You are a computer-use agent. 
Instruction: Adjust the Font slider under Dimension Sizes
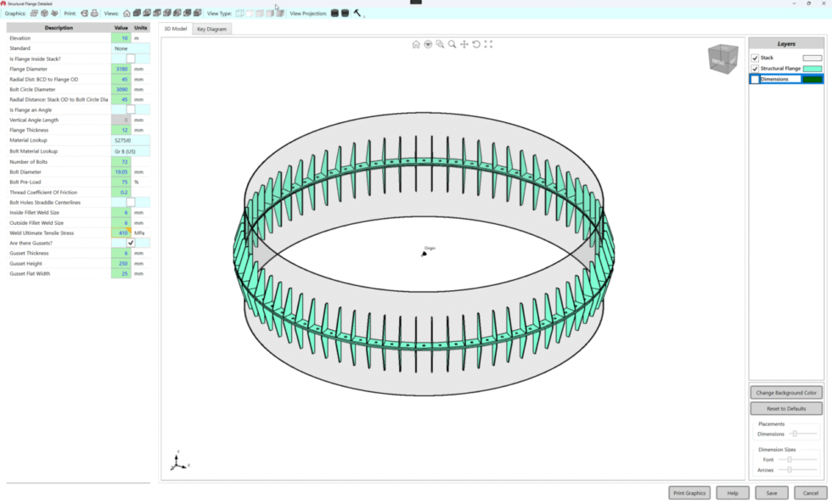pos(790,459)
